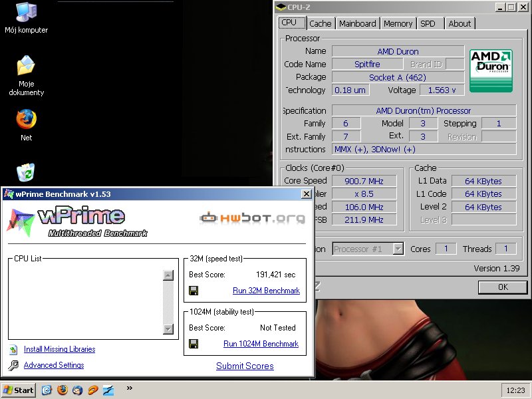This screenshot has height=399, width=532.
Task: Launch Firefox from the quick launch bar
Action: click(x=62, y=390)
